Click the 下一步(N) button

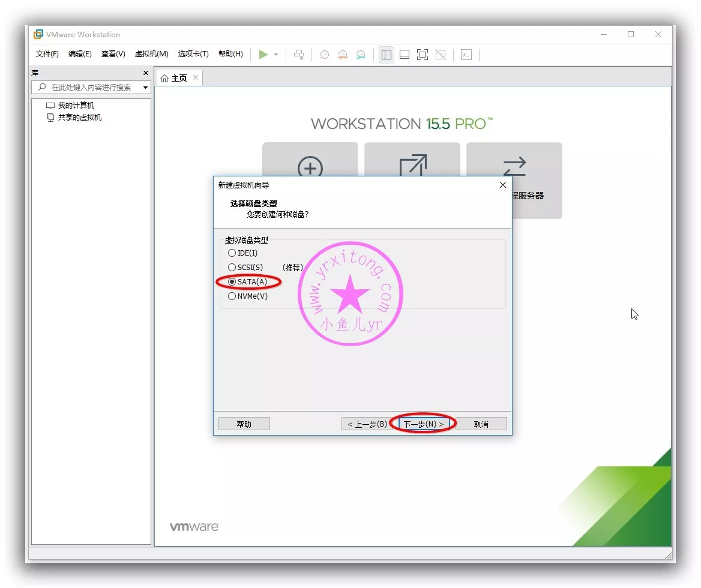click(x=423, y=424)
